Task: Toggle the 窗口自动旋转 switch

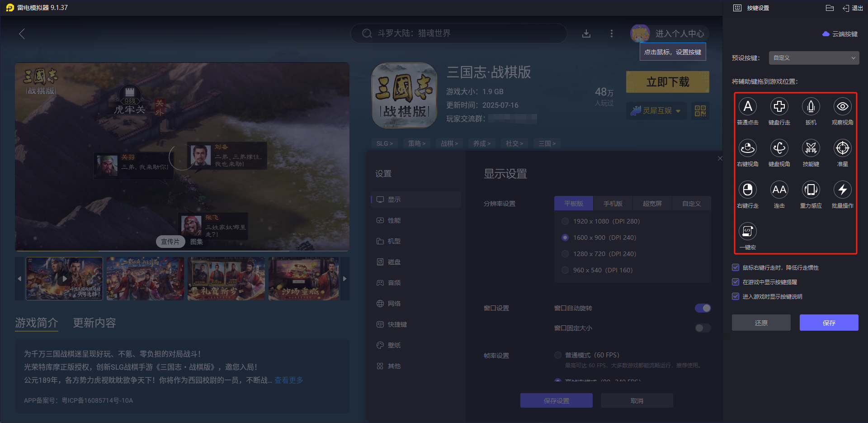Action: (703, 308)
